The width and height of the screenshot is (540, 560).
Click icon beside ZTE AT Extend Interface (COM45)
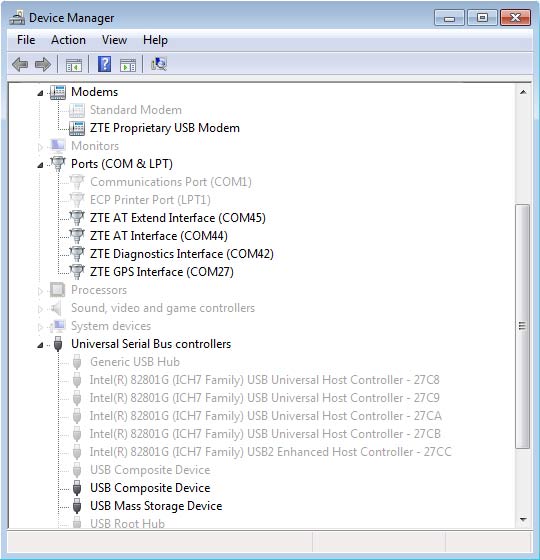tap(77, 218)
